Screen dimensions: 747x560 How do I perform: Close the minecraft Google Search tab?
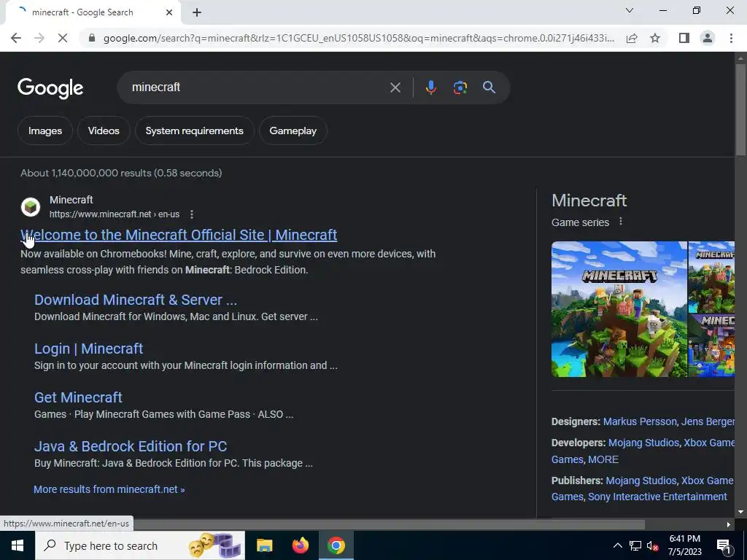point(169,12)
